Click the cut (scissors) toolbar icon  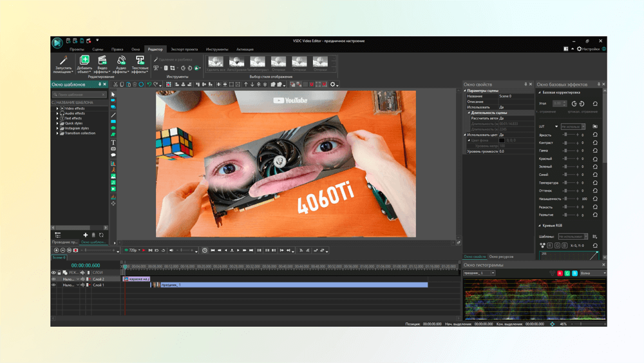116,84
